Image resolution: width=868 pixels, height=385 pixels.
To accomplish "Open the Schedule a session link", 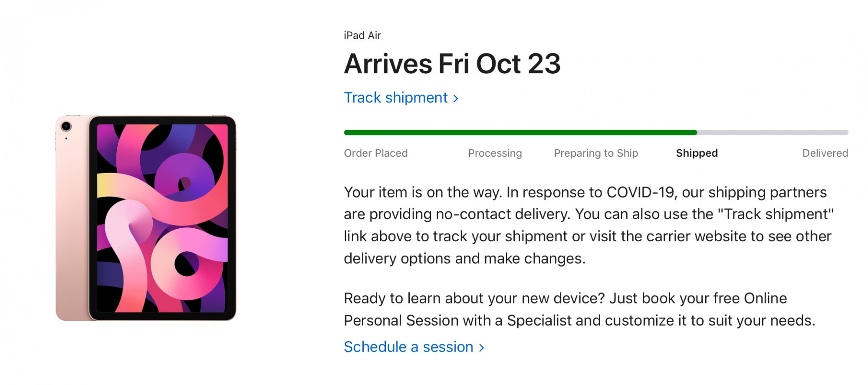I will [408, 347].
